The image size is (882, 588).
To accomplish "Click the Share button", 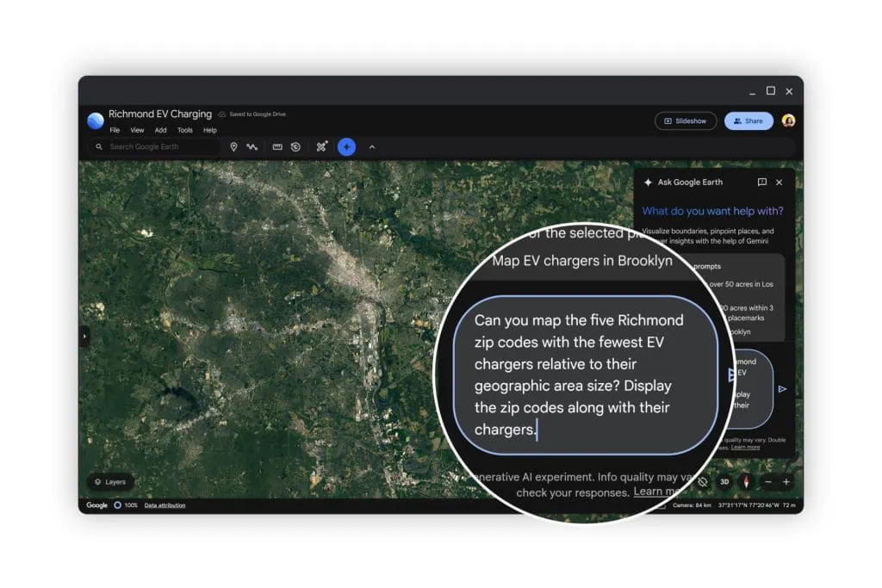I will (748, 121).
